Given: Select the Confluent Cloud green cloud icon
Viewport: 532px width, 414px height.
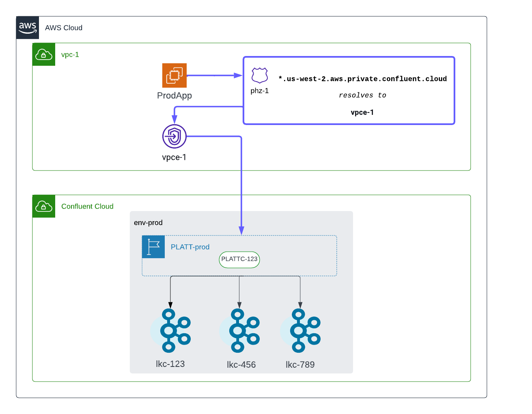Looking at the screenshot, I should click(44, 206).
